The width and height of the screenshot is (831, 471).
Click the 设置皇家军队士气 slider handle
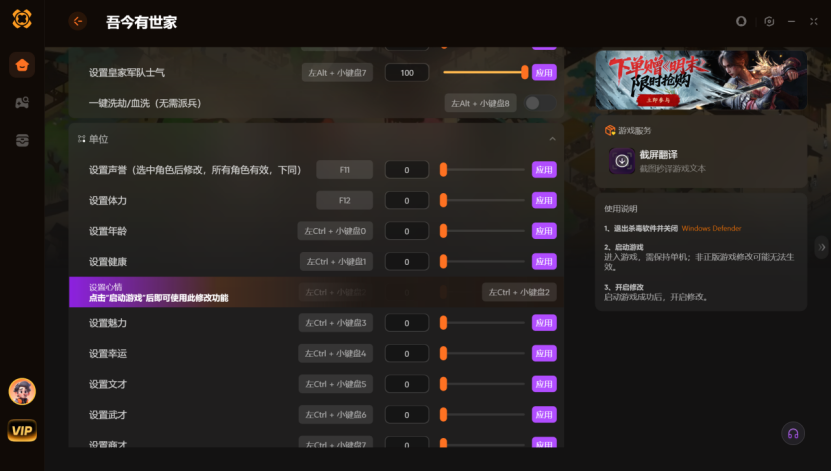[524, 73]
